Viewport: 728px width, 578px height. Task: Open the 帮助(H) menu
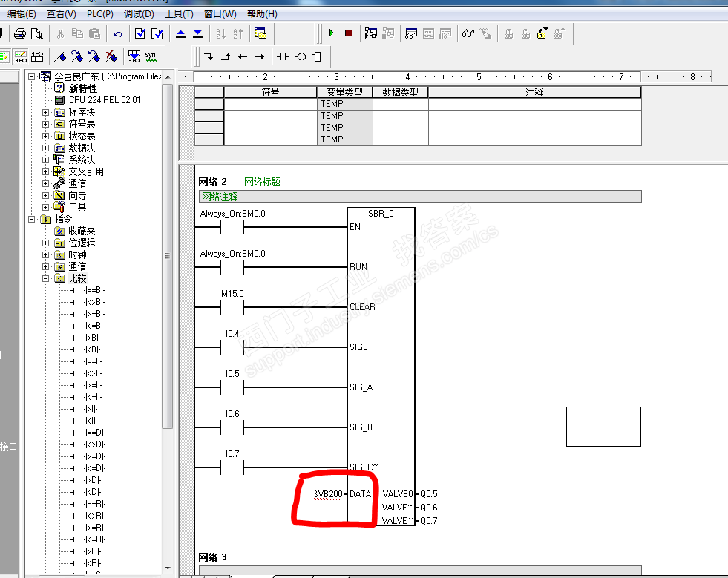click(262, 14)
